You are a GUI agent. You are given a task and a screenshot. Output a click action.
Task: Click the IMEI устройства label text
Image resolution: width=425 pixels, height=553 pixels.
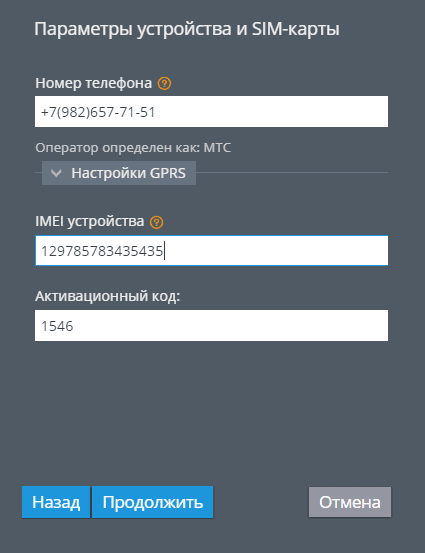point(90,222)
